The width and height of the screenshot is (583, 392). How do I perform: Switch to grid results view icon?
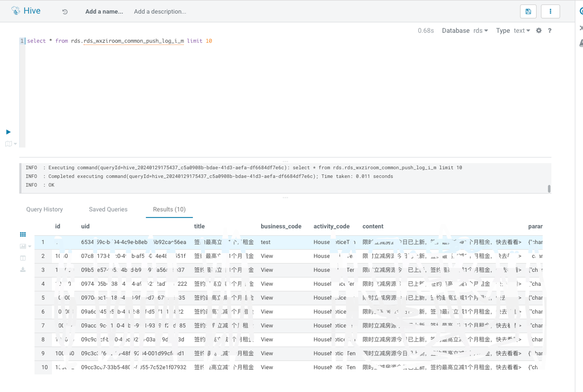coord(23,234)
